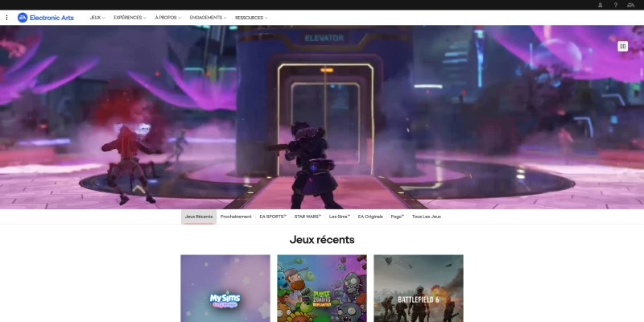The width and height of the screenshot is (644, 322).
Task: Switch to the STAR WARS tab
Action: (308, 217)
